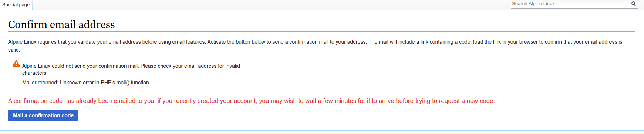Viewport: 644px width, 134px height.
Task: Click the could not send confirmation mail message
Action: [131, 69]
